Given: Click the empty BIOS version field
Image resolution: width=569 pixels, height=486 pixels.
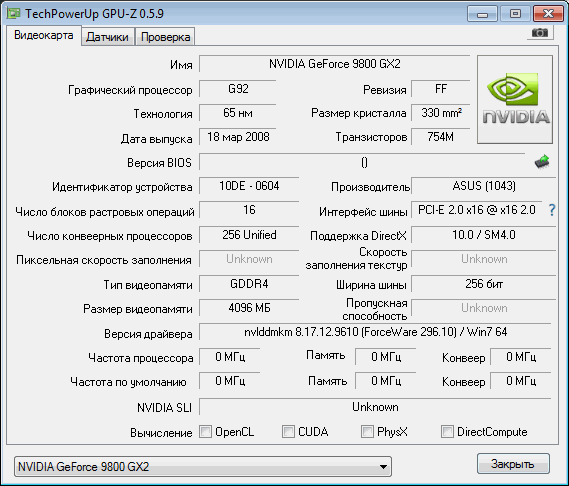Looking at the screenshot, I should 362,162.
